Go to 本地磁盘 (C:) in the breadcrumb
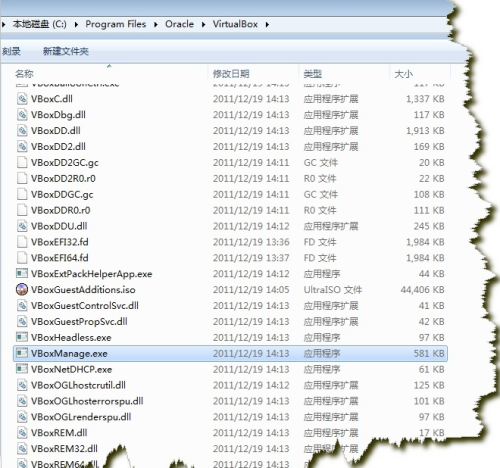Screen dimensions: 500x468 (40, 24)
